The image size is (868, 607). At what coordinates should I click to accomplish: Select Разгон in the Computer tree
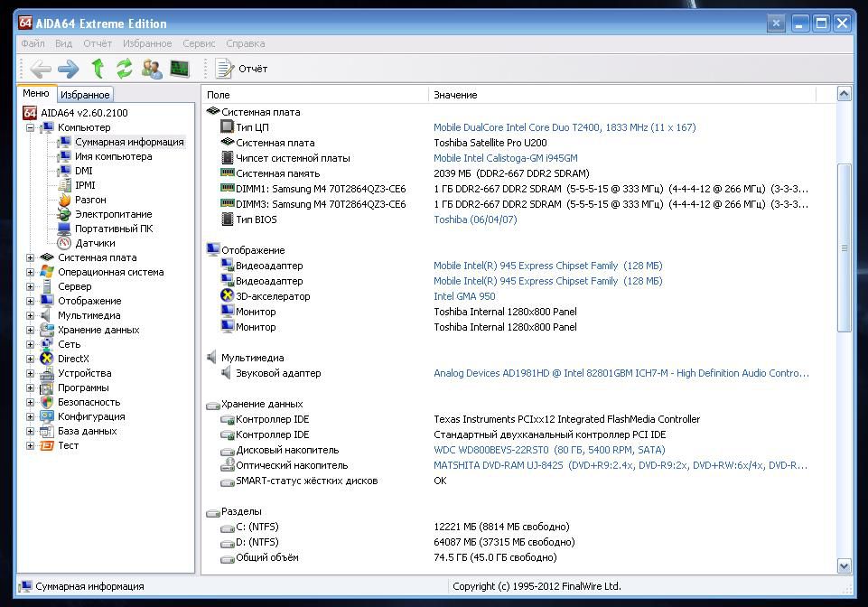tap(90, 200)
